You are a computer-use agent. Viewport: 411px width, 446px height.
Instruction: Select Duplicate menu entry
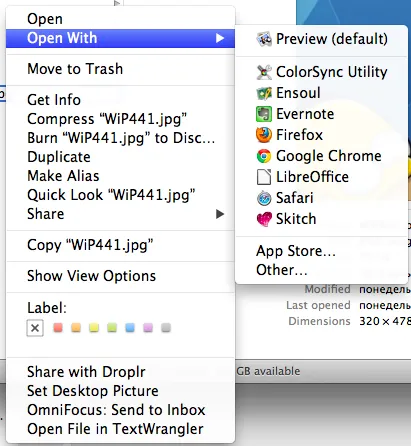pyautogui.click(x=120, y=157)
